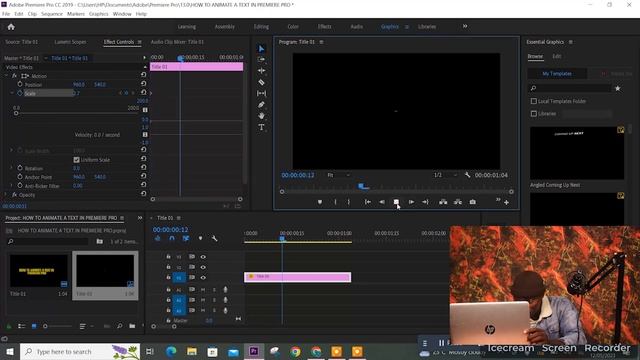Image resolution: width=640 pixels, height=360 pixels.
Task: Collapse the Motion effect group
Action: [x=6, y=76]
